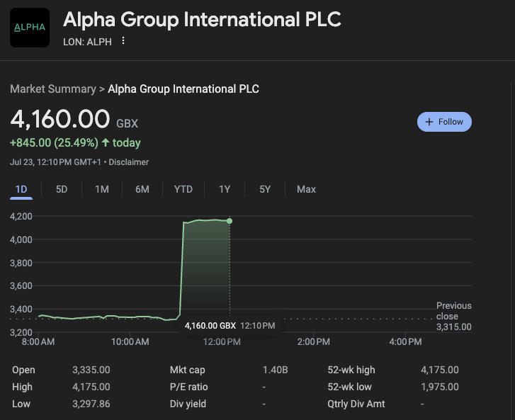Click the 52-wk high value 4,175.00

point(440,370)
